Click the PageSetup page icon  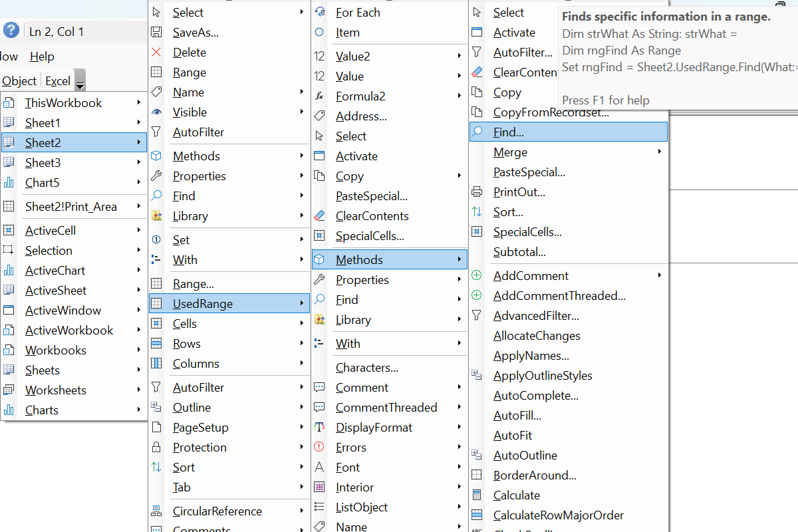(156, 427)
